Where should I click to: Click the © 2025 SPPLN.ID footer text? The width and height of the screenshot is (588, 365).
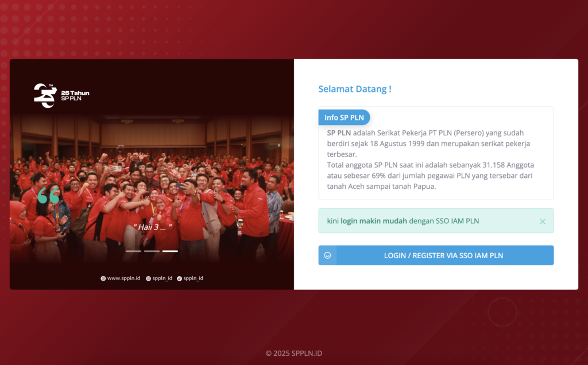[x=294, y=353]
